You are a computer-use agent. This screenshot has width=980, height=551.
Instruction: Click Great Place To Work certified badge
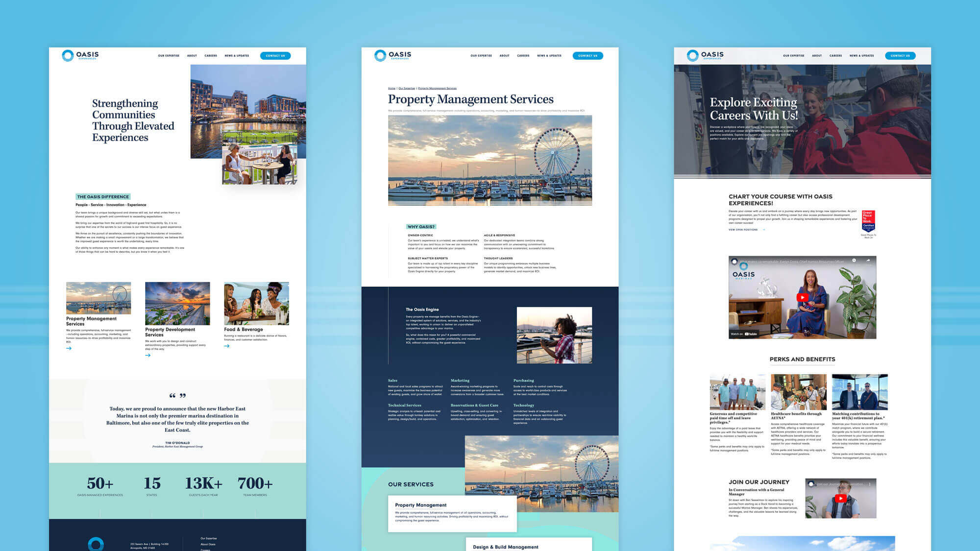point(868,221)
